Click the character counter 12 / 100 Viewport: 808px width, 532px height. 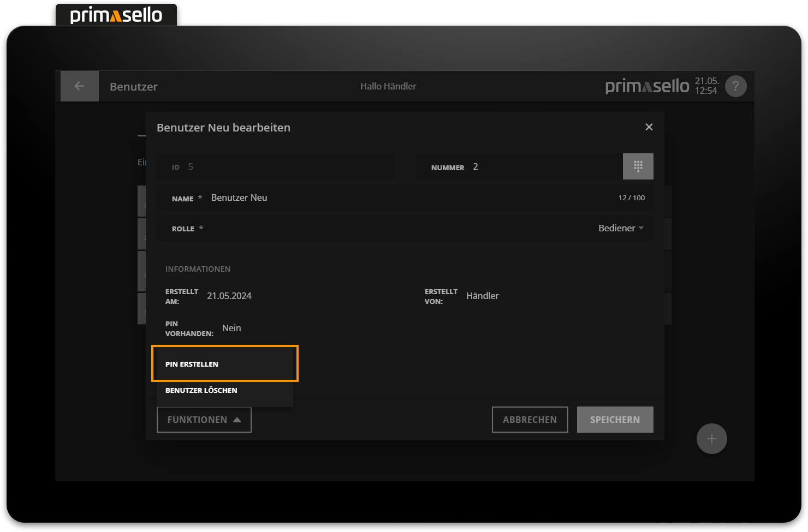click(631, 198)
